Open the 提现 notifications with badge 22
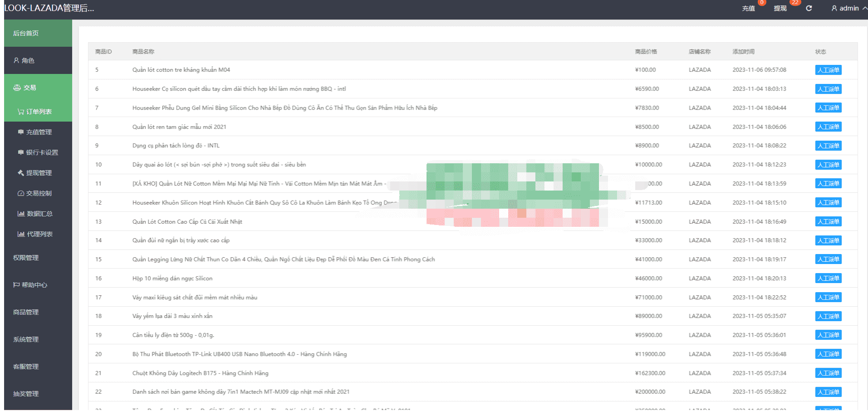This screenshot has width=868, height=416. (x=780, y=8)
